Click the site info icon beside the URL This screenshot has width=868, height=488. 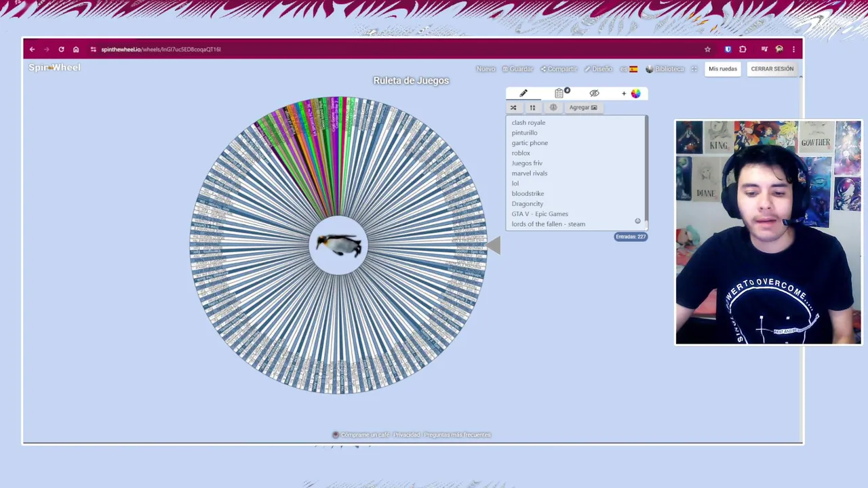pyautogui.click(x=94, y=49)
